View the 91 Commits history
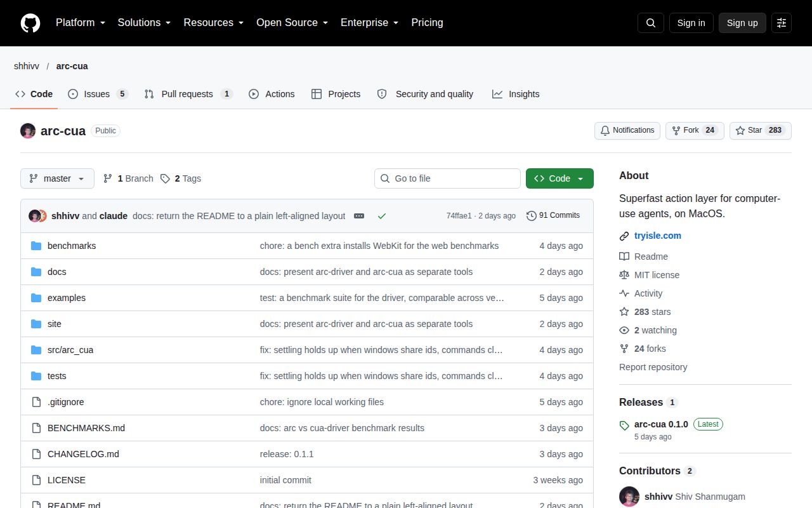This screenshot has width=812, height=508. [x=553, y=216]
